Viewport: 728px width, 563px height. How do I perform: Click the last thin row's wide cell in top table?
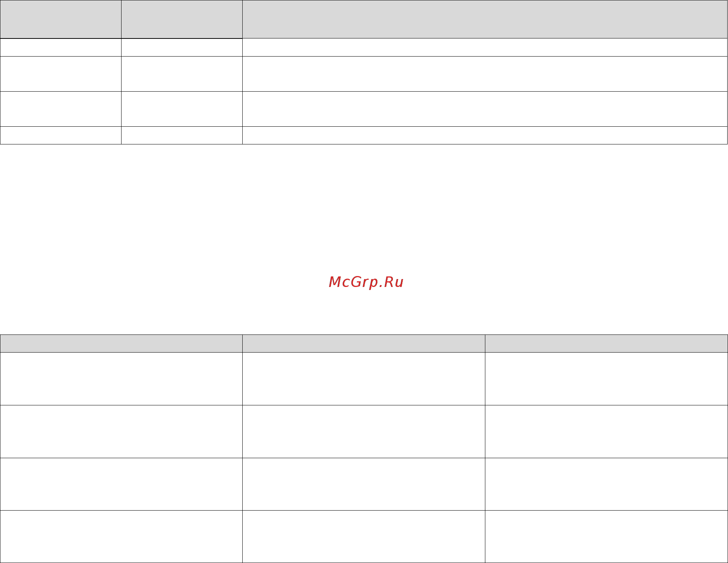click(x=485, y=135)
